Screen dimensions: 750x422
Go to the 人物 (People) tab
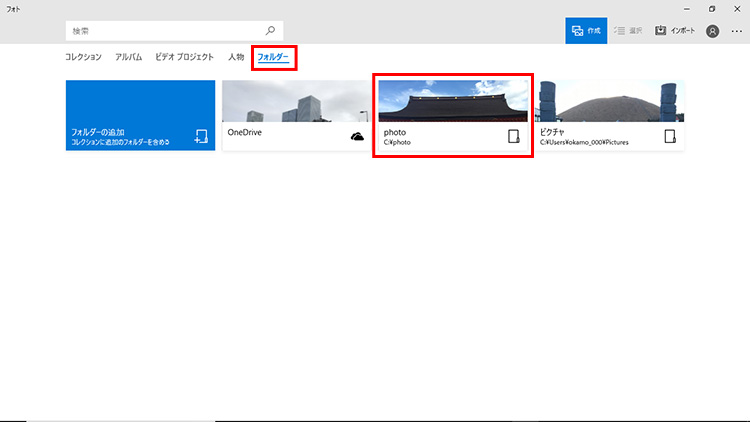[x=236, y=57]
